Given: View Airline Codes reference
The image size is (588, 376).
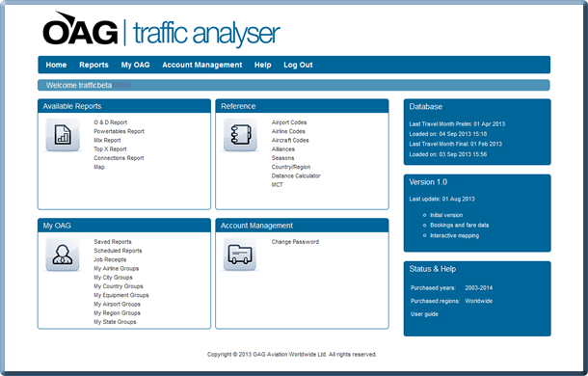Looking at the screenshot, I should (288, 131).
